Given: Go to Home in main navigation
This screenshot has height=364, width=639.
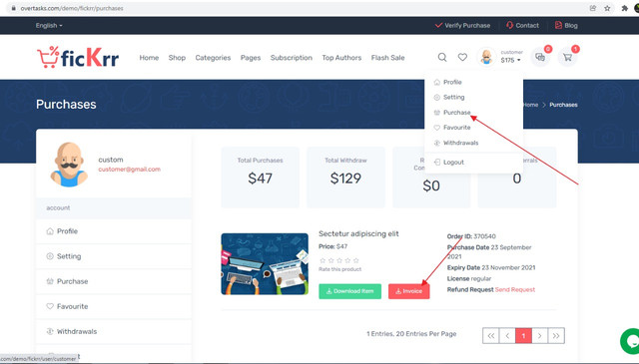Looking at the screenshot, I should coord(149,58).
